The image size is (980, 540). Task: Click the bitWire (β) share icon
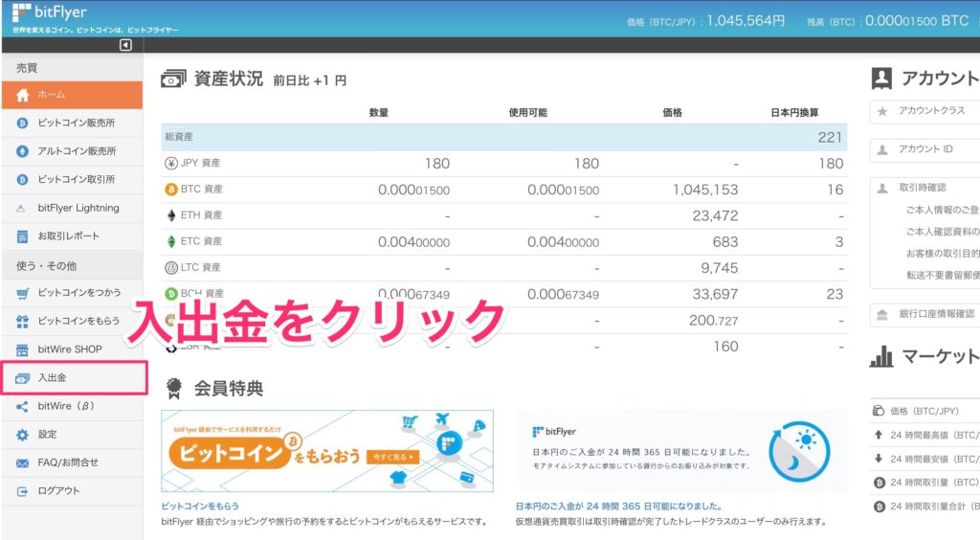pos(23,406)
